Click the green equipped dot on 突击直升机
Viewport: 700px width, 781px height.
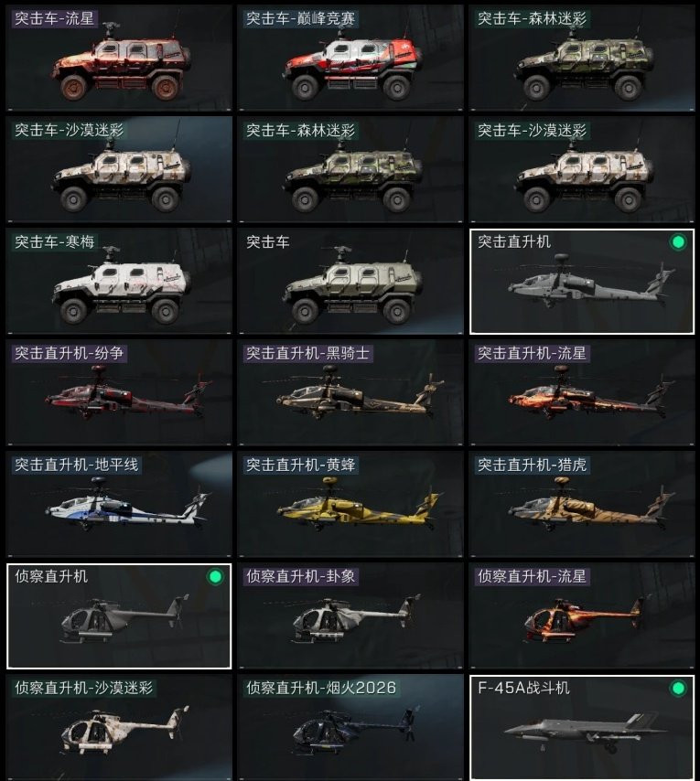[677, 242]
